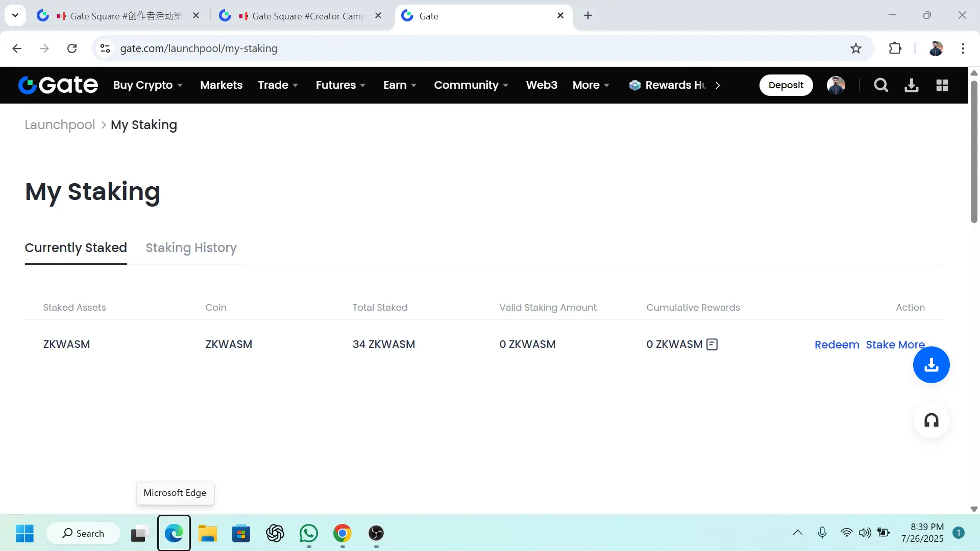Select the Currently Staked tab
This screenshot has height=551, width=980.
click(76, 248)
